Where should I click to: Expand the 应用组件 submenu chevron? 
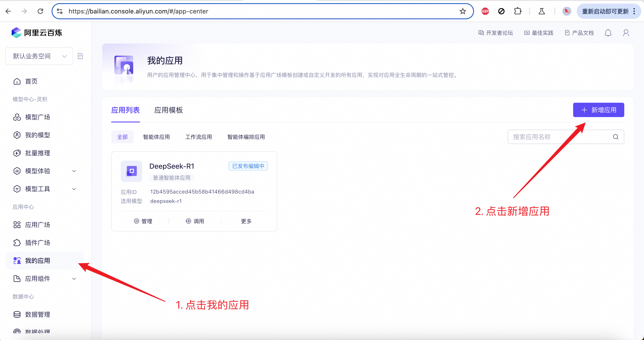coord(74,279)
